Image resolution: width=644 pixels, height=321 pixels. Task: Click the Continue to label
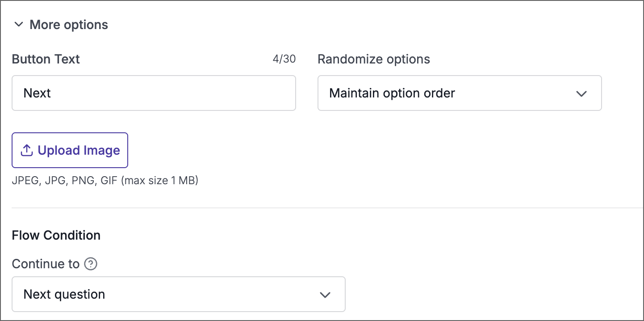tap(45, 264)
